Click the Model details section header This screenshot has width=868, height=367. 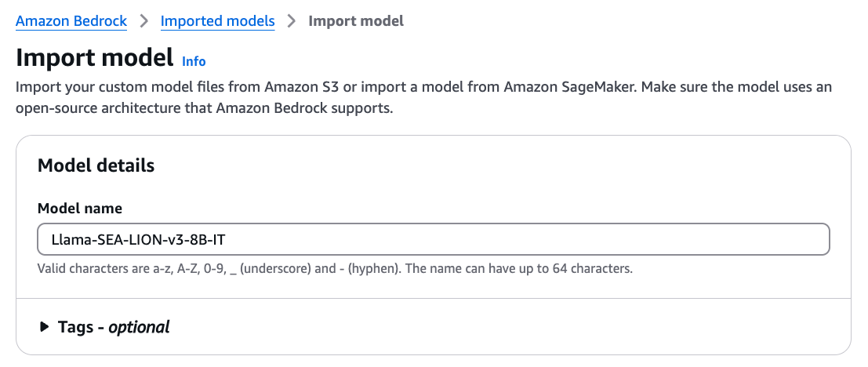pyautogui.click(x=96, y=165)
